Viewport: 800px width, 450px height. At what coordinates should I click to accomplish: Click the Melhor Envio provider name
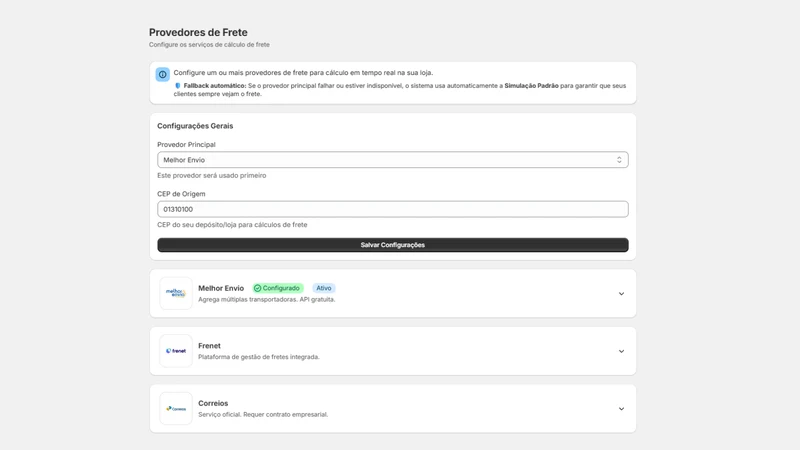[x=221, y=288]
